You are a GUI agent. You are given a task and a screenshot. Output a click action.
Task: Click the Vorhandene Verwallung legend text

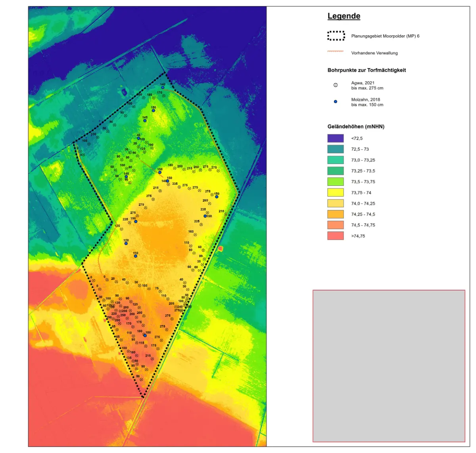[x=374, y=53]
